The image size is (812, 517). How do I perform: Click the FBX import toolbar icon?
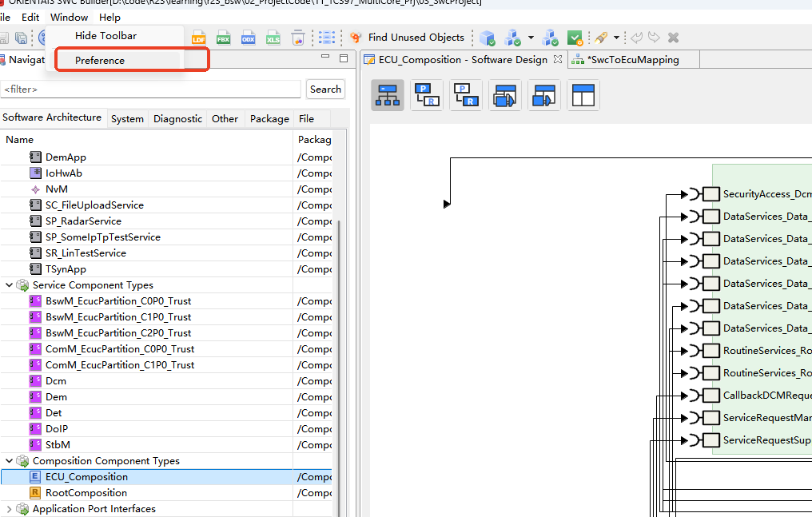(x=224, y=38)
